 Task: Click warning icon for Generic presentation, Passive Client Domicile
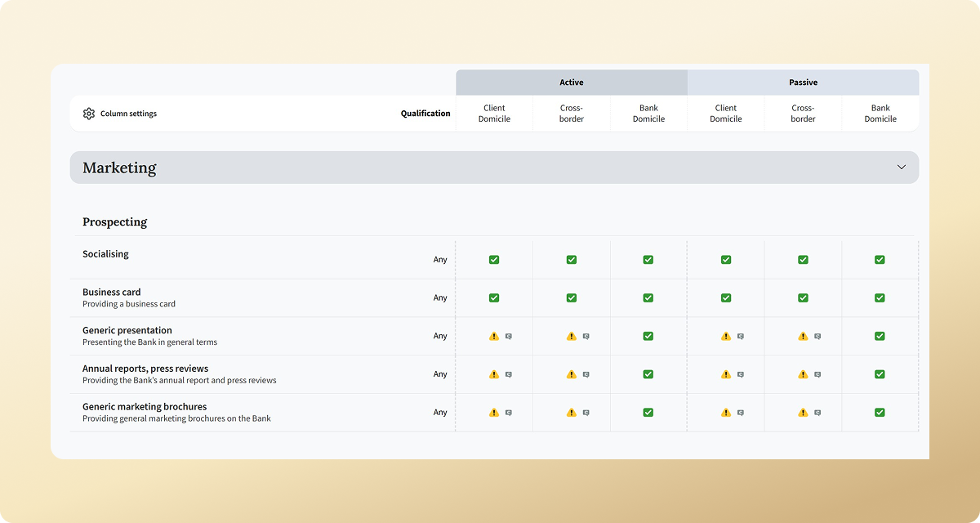pos(726,336)
